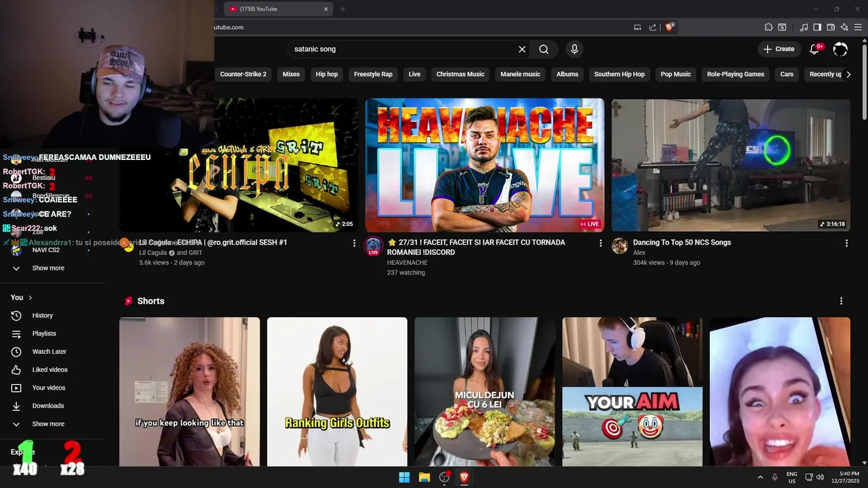
Task: Open Leo AI sparkle icon
Action: 844,27
